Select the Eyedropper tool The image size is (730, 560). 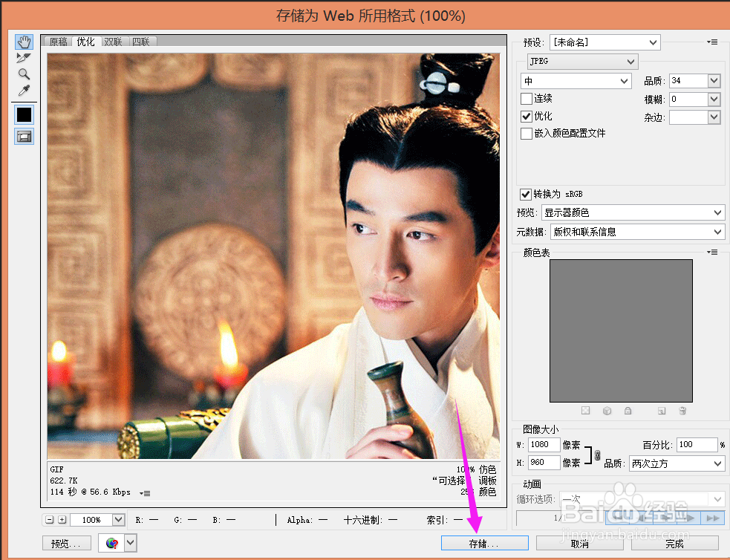coord(24,91)
